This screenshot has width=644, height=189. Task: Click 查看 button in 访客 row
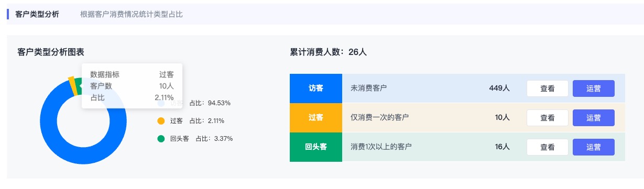[547, 88]
